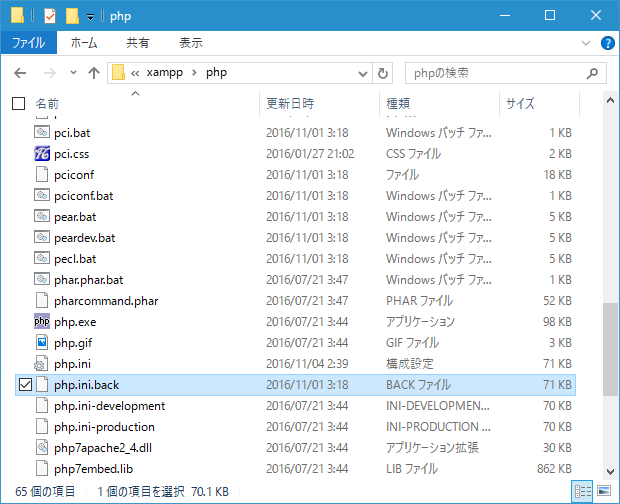
Task: Click the pciconf.bat batch icon
Action: pyautogui.click(x=42, y=195)
